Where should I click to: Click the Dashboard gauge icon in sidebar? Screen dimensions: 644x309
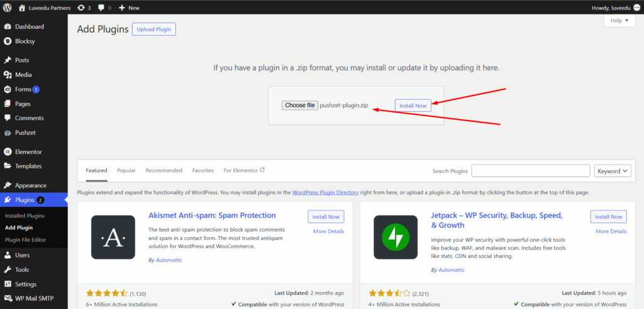click(8, 26)
